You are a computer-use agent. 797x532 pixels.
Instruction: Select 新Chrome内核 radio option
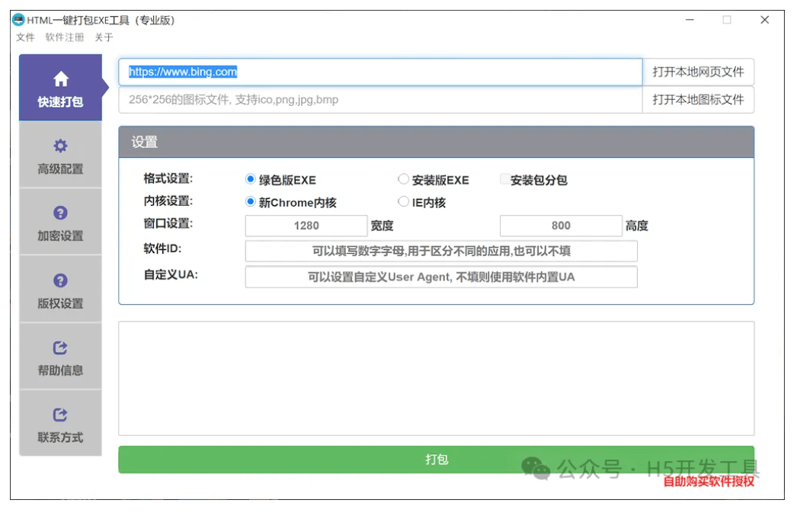click(251, 202)
